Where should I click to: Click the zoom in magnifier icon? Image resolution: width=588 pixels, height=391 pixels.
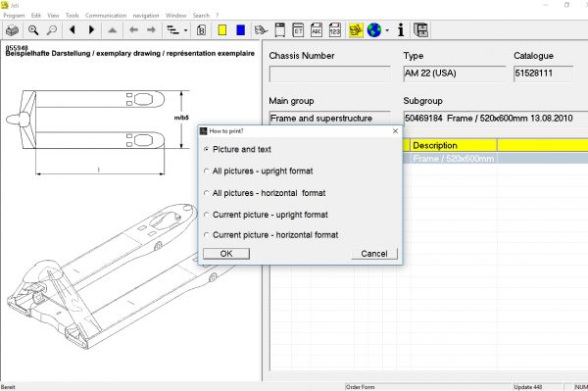[x=33, y=30]
